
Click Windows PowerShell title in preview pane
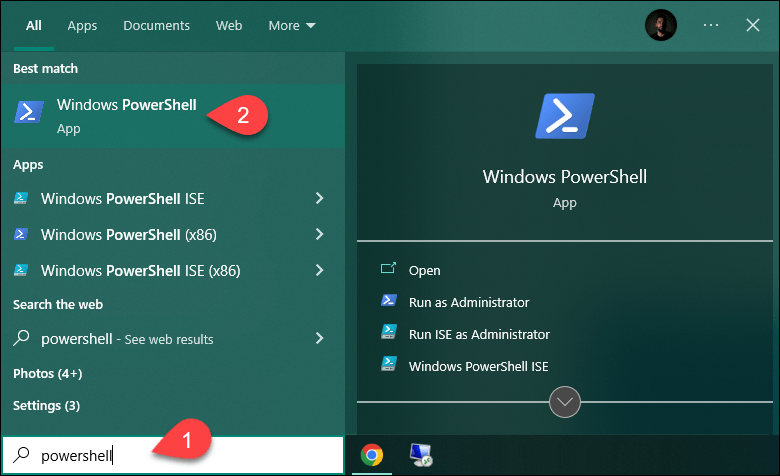tap(565, 177)
